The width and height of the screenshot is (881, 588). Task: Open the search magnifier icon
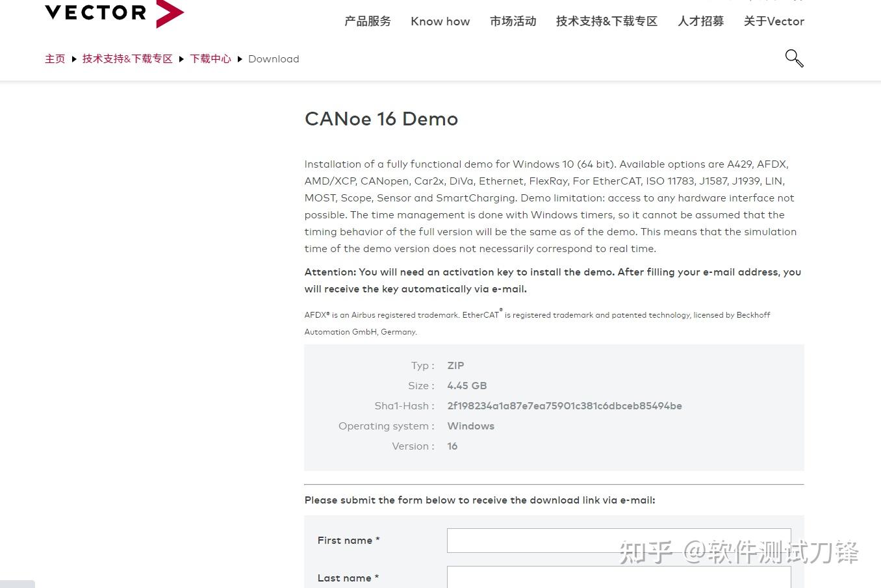794,58
